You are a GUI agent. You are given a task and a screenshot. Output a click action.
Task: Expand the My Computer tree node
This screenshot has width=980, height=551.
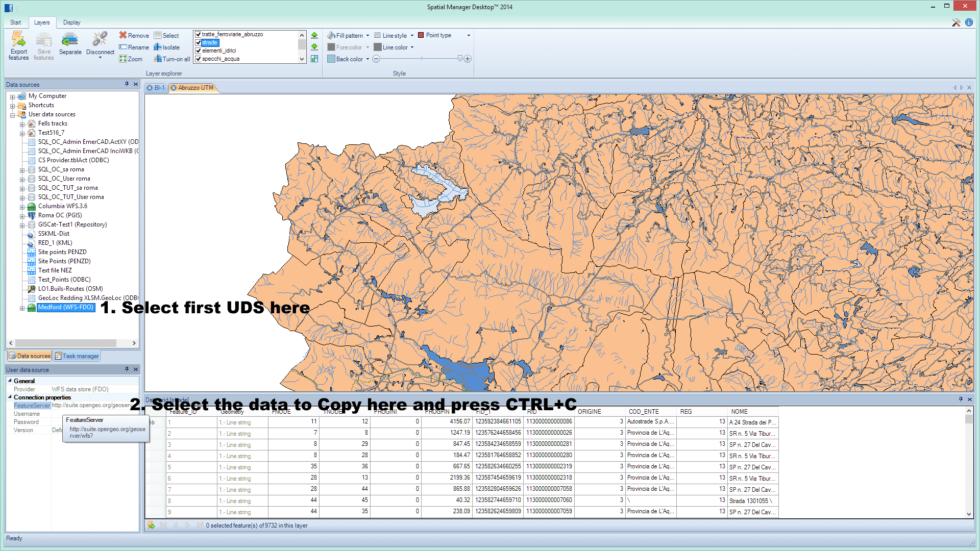coord(12,96)
